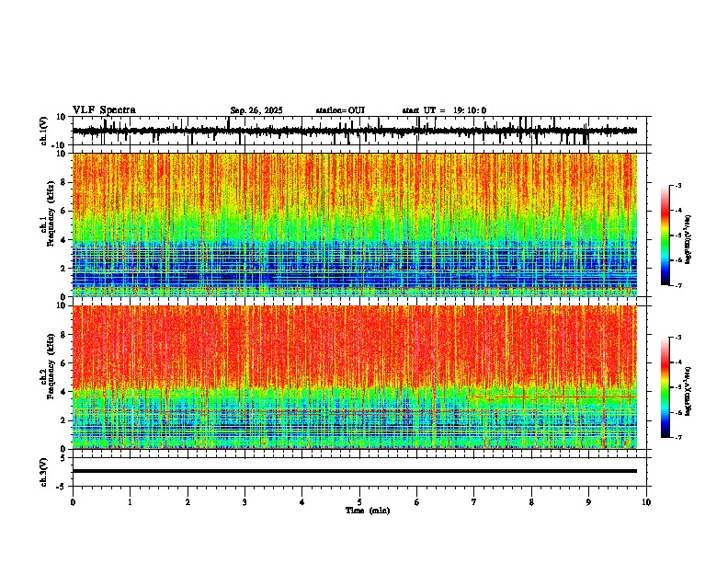Click the black ch.3 voltage trace line
This screenshot has height=563, width=728.
355,471
